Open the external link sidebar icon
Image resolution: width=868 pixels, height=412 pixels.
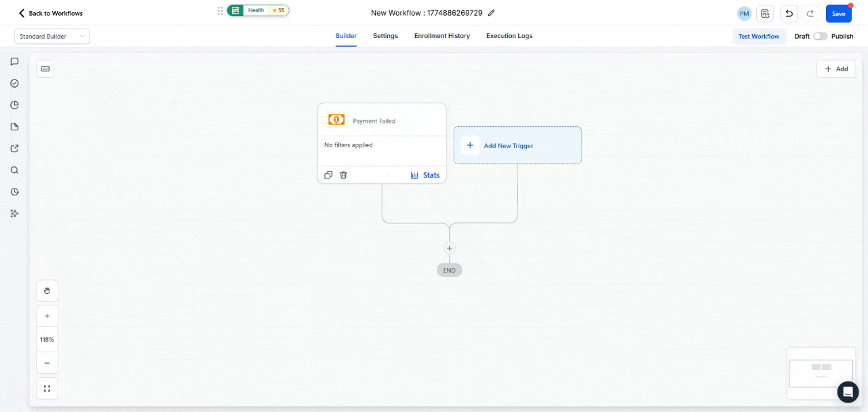coord(14,149)
